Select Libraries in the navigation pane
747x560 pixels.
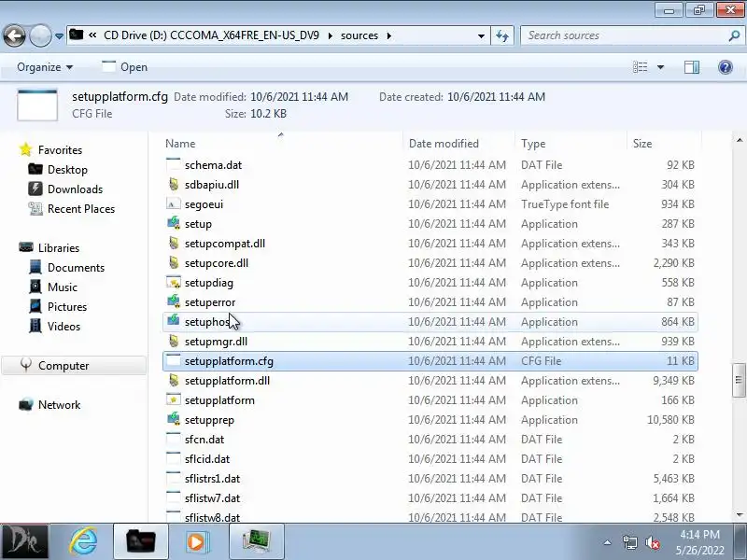click(59, 248)
